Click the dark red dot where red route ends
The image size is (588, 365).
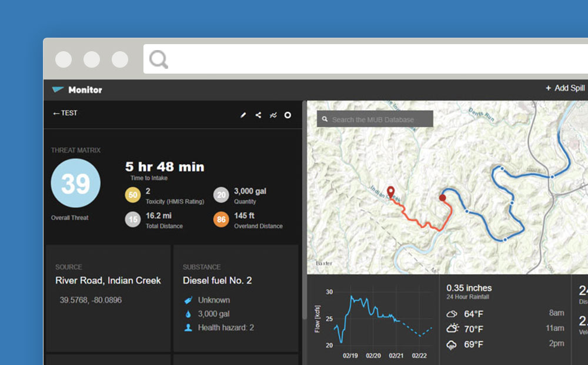[443, 198]
